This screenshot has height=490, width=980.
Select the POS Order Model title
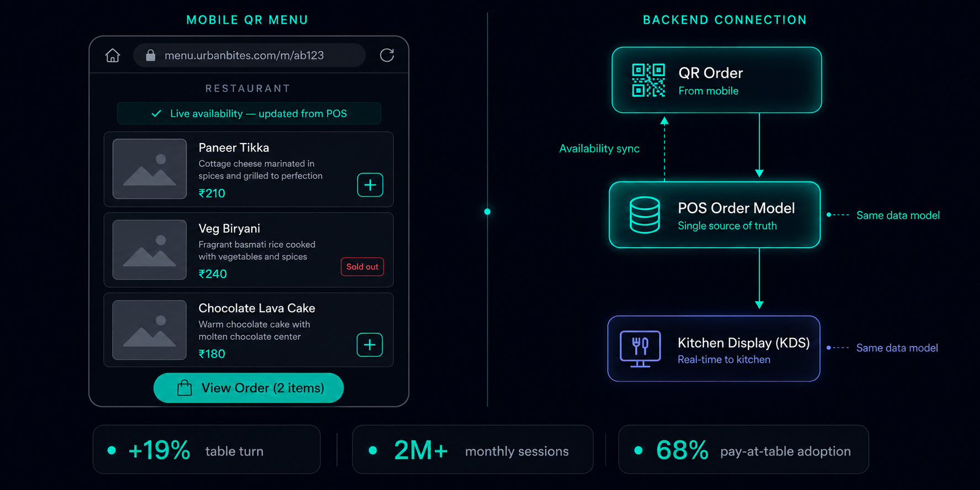(736, 208)
